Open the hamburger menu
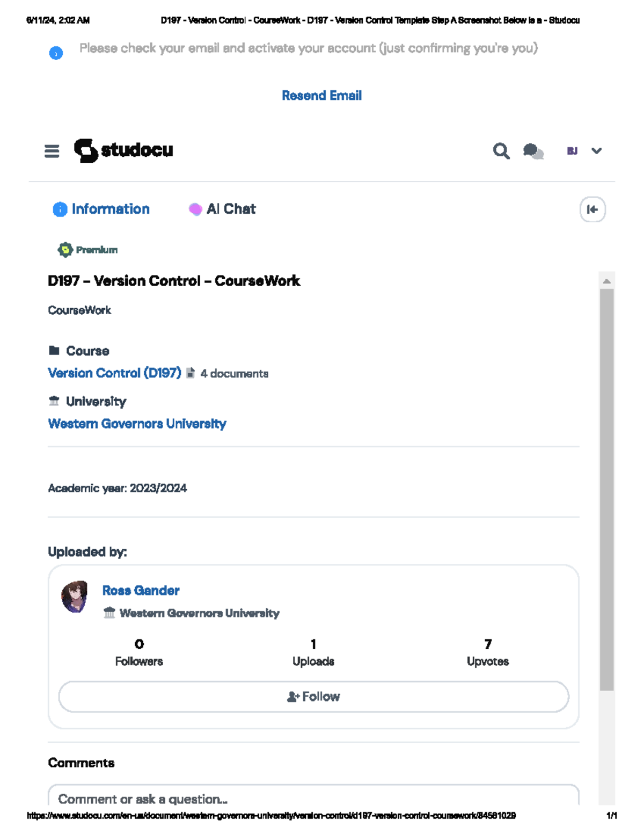This screenshot has height=834, width=644. (52, 151)
